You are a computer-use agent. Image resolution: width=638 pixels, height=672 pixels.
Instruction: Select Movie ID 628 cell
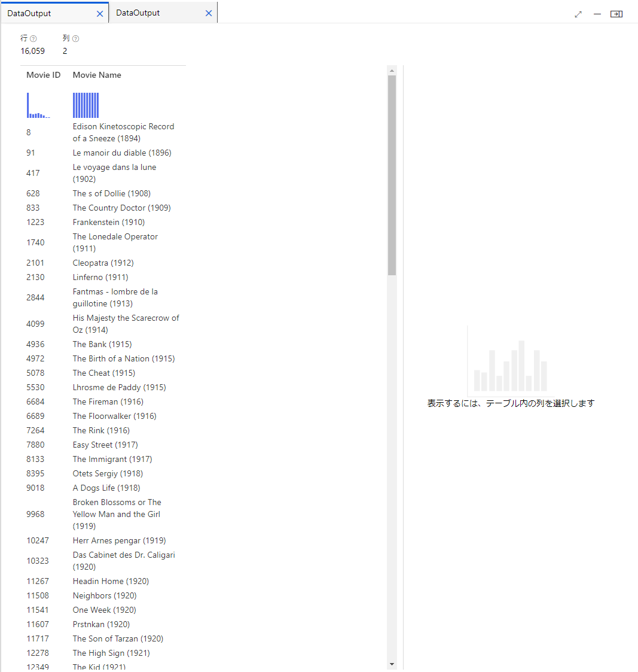[x=33, y=193]
